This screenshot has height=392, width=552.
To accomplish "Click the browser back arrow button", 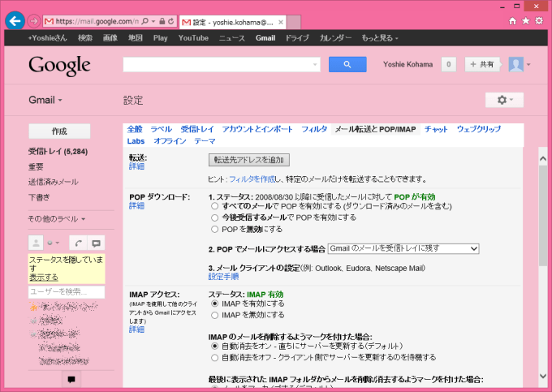I will 13,19.
